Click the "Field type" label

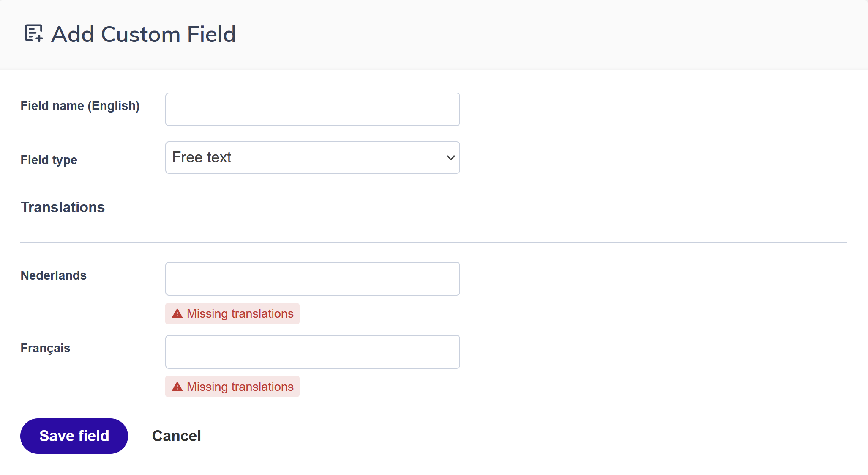point(49,160)
